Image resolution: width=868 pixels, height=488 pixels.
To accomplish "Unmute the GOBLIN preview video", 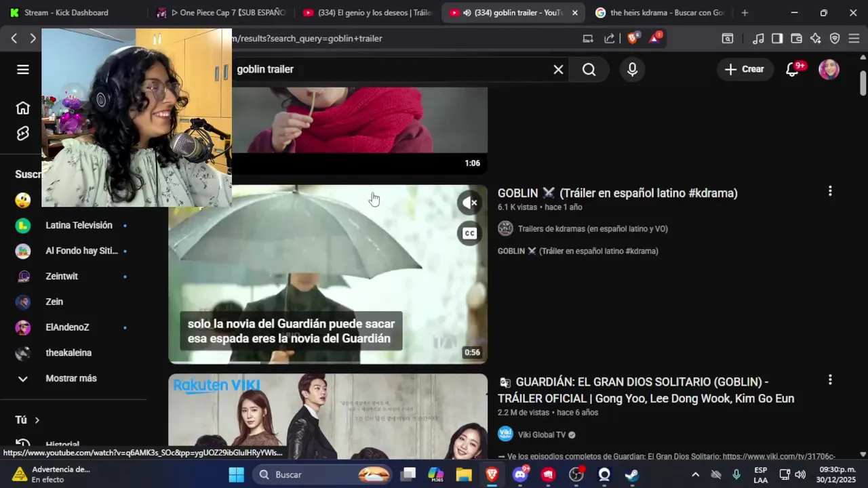I will coord(469,203).
